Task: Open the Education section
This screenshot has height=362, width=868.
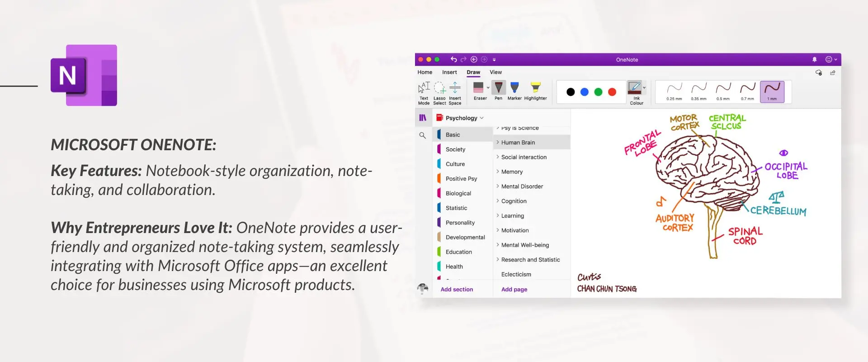Action: 463,252
